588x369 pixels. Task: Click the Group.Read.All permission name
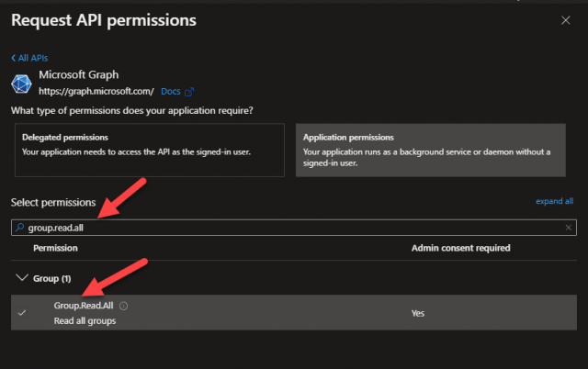coord(84,306)
